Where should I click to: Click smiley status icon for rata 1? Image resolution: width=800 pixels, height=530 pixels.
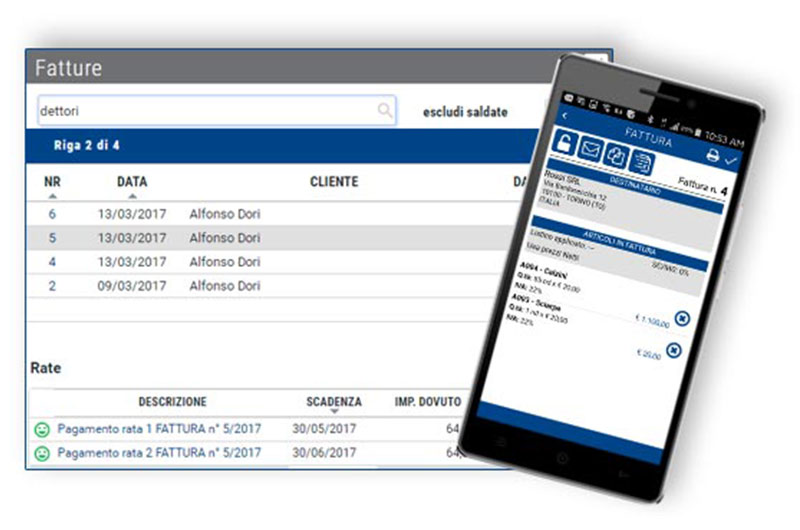coord(42,430)
